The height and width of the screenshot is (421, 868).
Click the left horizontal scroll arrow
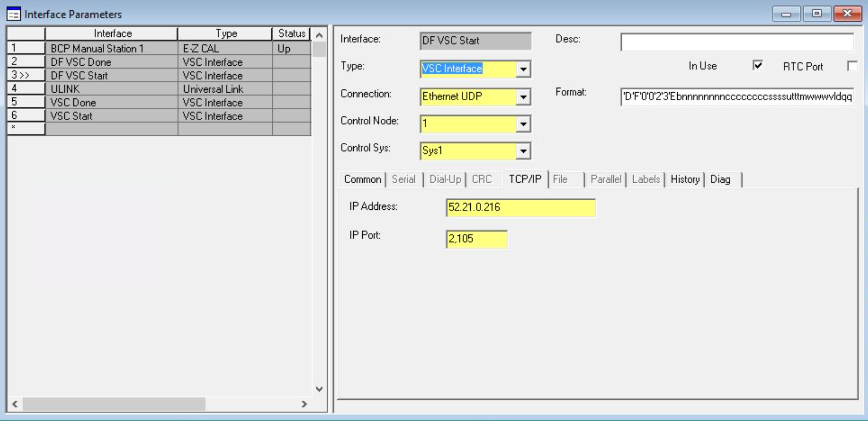point(15,404)
